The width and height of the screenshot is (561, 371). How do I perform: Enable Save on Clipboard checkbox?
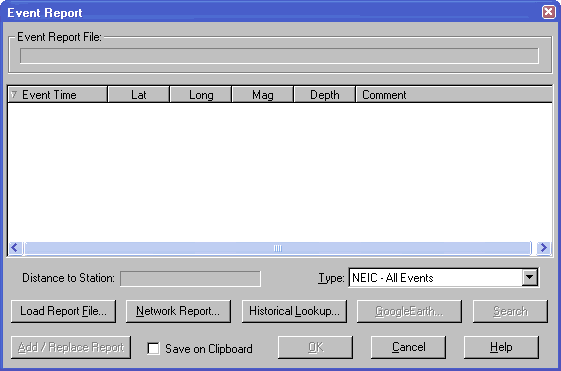click(153, 348)
